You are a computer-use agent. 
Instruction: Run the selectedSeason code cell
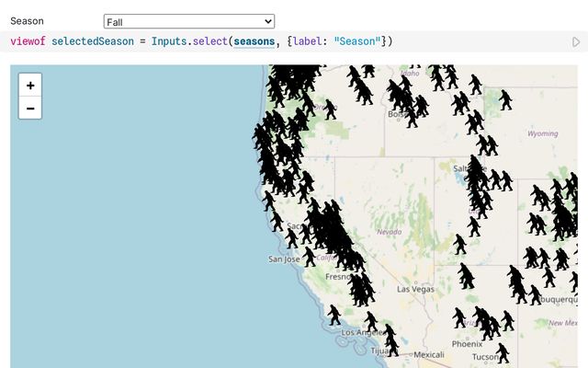click(x=576, y=41)
